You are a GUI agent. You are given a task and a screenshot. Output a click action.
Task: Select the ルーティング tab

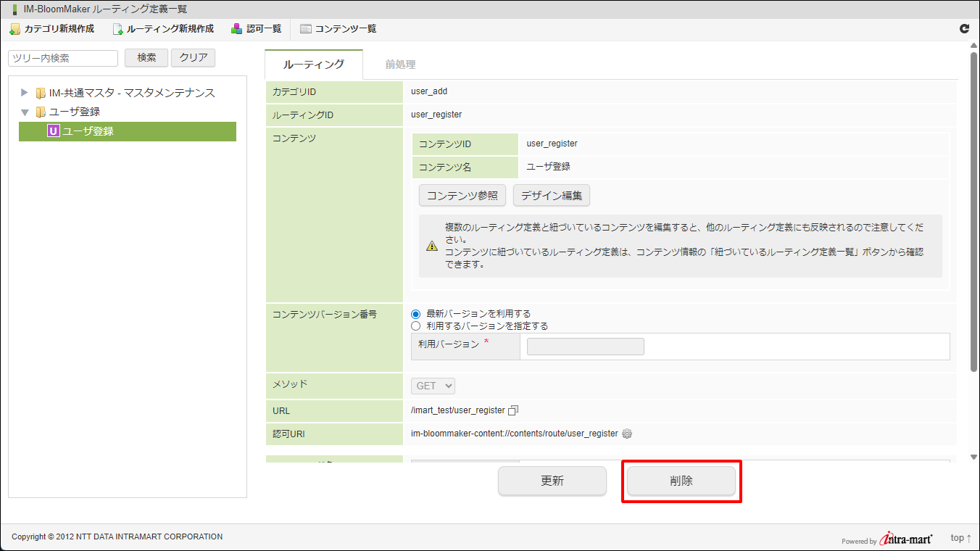[313, 65]
